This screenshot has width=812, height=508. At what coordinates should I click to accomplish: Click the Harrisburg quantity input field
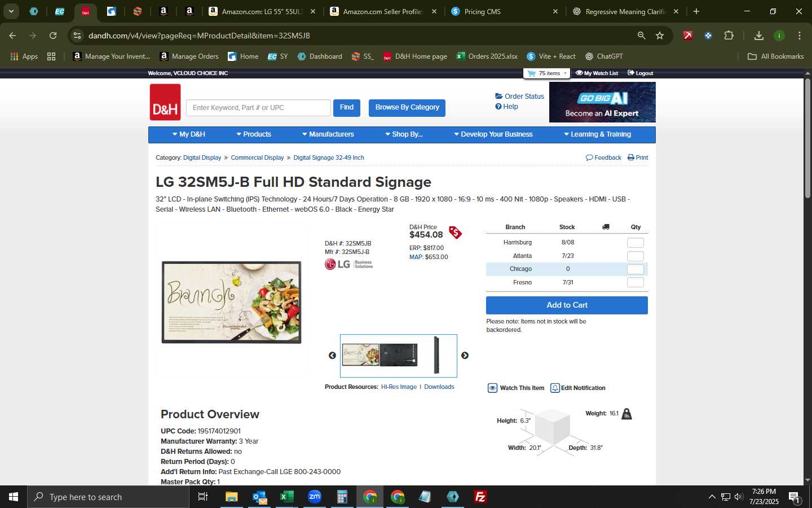(636, 243)
